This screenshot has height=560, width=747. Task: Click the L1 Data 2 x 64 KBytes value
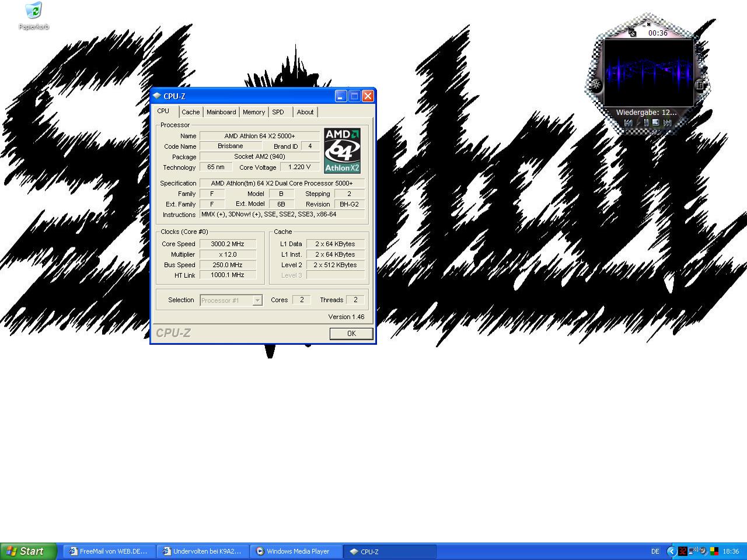coord(336,244)
